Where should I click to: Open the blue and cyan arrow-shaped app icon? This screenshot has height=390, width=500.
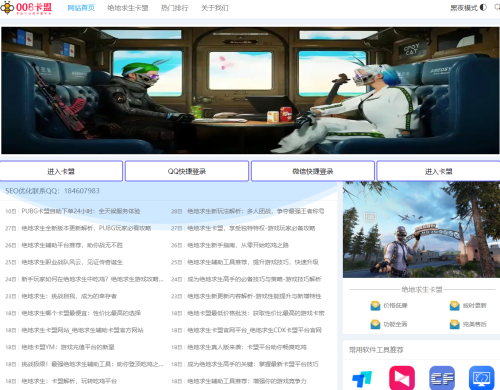362,379
